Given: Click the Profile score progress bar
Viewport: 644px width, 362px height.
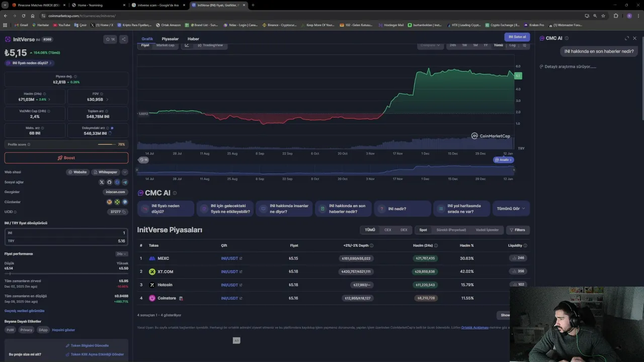Looking at the screenshot, I should click(107, 144).
